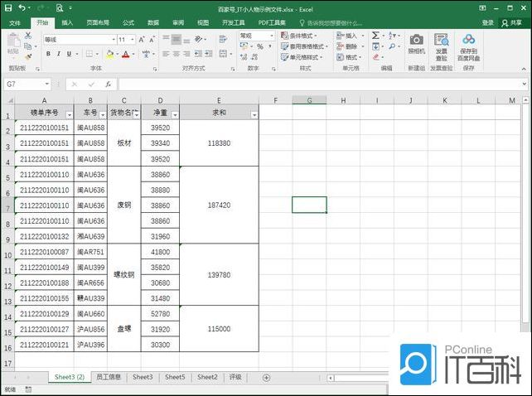Viewport: 532px width, 396px height.
Task: Click the Wrap Text icon
Action: pos(223,39)
